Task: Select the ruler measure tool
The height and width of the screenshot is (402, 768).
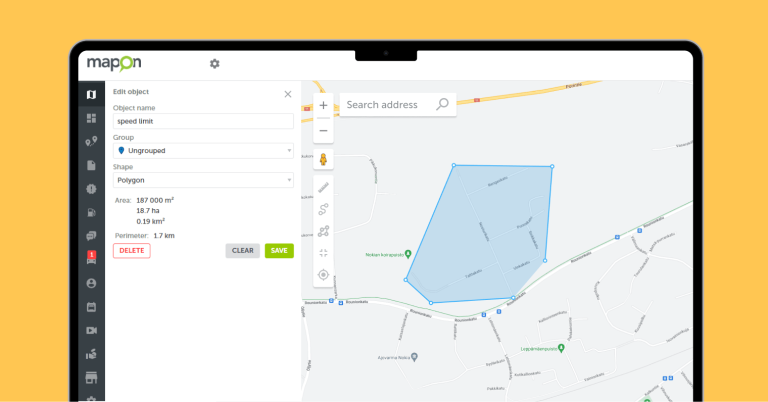Action: coord(323,187)
